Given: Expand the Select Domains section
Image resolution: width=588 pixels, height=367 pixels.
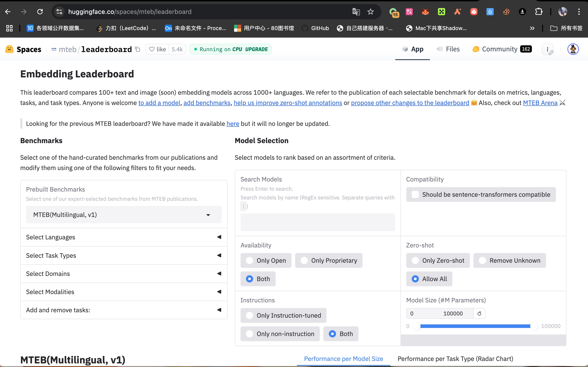Looking at the screenshot, I should (x=124, y=273).
